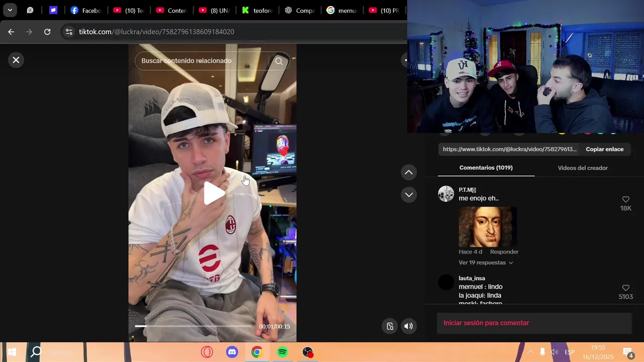Click the 5103 like count on lauta_insa's comment
This screenshot has height=362, width=644.
click(626, 297)
